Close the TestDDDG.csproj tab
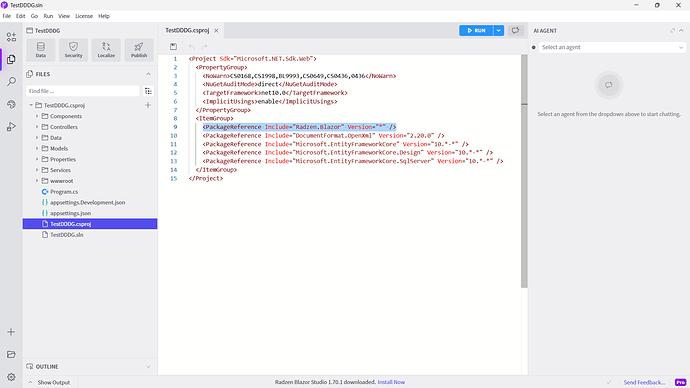This screenshot has width=690, height=388. [216, 31]
